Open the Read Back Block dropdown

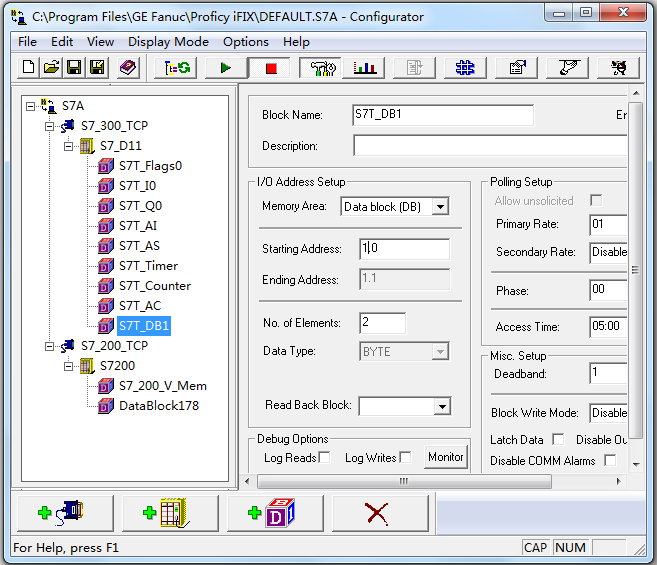(442, 406)
